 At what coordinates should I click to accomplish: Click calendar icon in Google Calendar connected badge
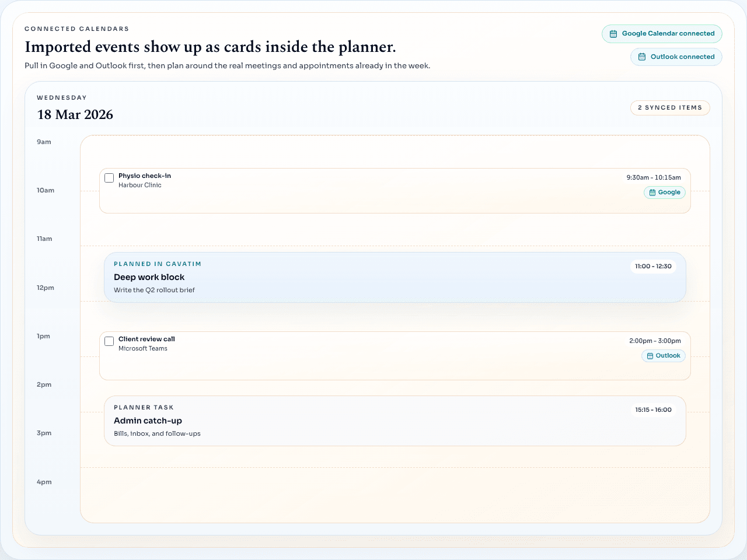pyautogui.click(x=613, y=34)
